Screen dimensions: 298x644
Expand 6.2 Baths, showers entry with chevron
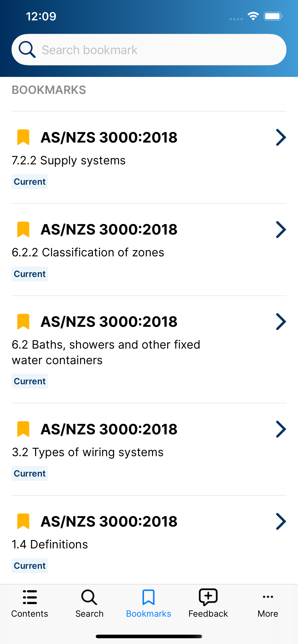tap(281, 322)
